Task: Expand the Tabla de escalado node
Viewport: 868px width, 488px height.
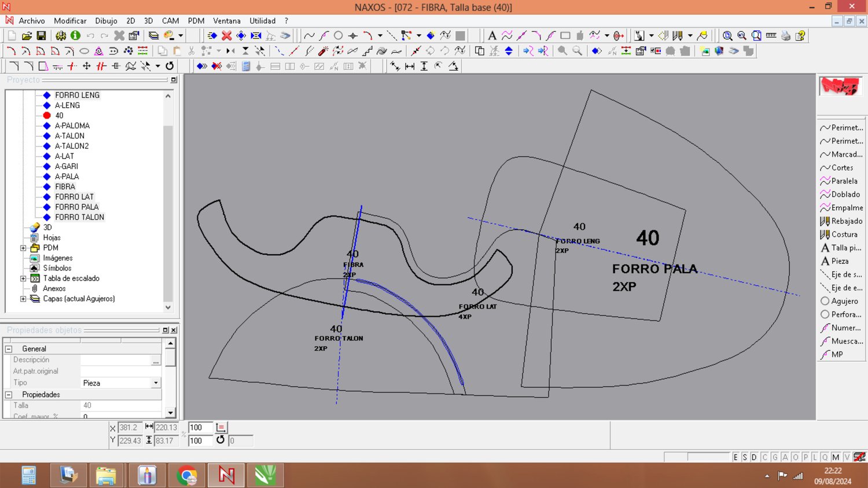Action: click(x=23, y=278)
